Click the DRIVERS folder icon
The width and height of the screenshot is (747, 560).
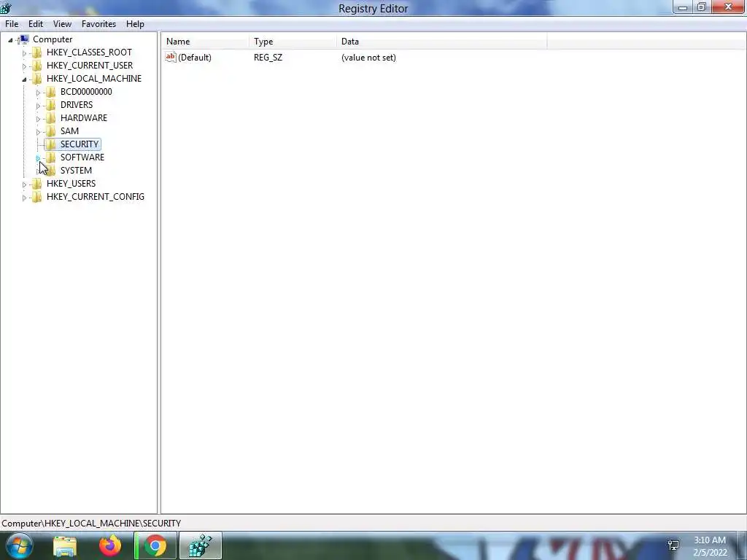(x=51, y=105)
